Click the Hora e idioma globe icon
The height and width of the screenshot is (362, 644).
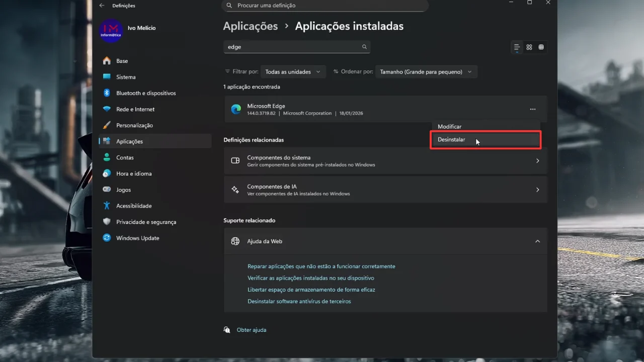tap(107, 173)
